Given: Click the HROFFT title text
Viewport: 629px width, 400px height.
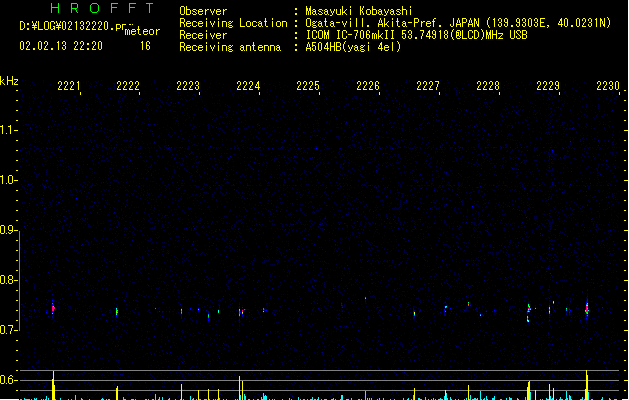Looking at the screenshot, I should click(102, 8).
